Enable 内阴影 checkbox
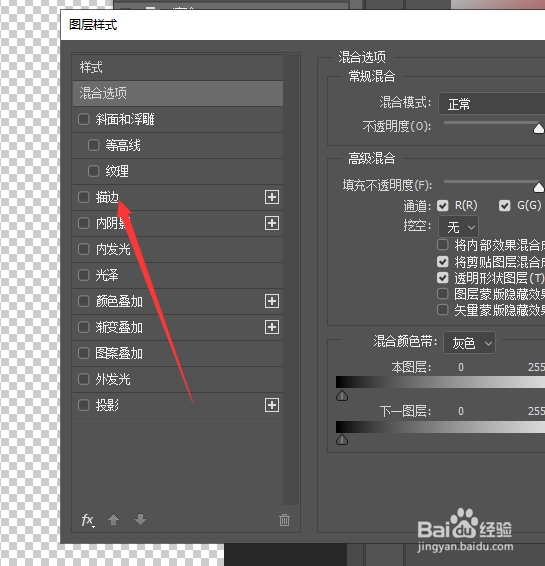Viewport: 545px width, 566px height. (x=83, y=223)
